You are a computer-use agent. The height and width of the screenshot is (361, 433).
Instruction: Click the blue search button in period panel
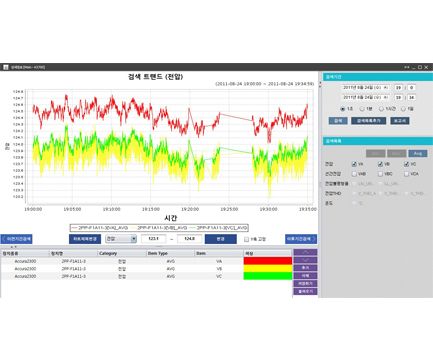click(338, 121)
